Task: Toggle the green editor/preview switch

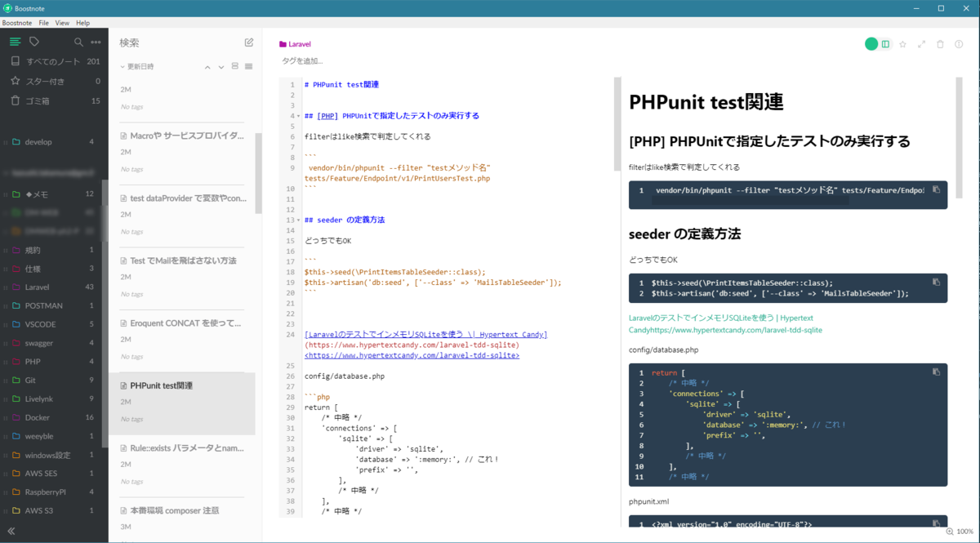Action: (x=871, y=44)
